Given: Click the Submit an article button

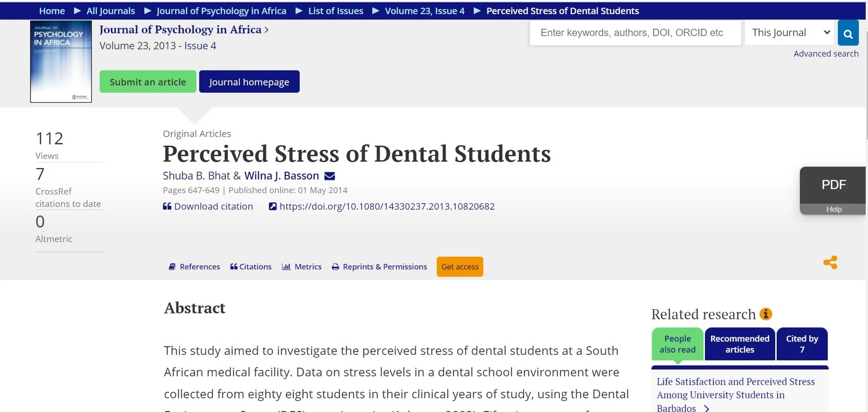Looking at the screenshot, I should click(x=148, y=82).
